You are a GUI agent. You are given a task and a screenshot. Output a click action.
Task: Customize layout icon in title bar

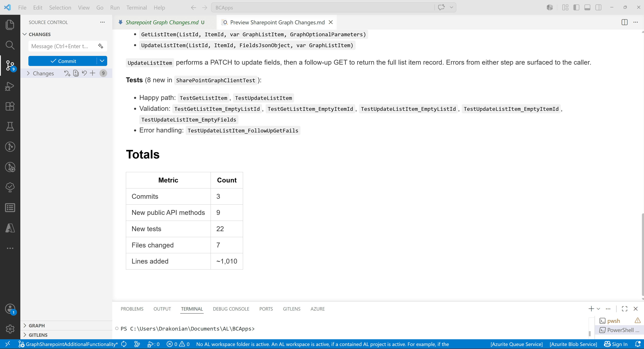pos(565,8)
